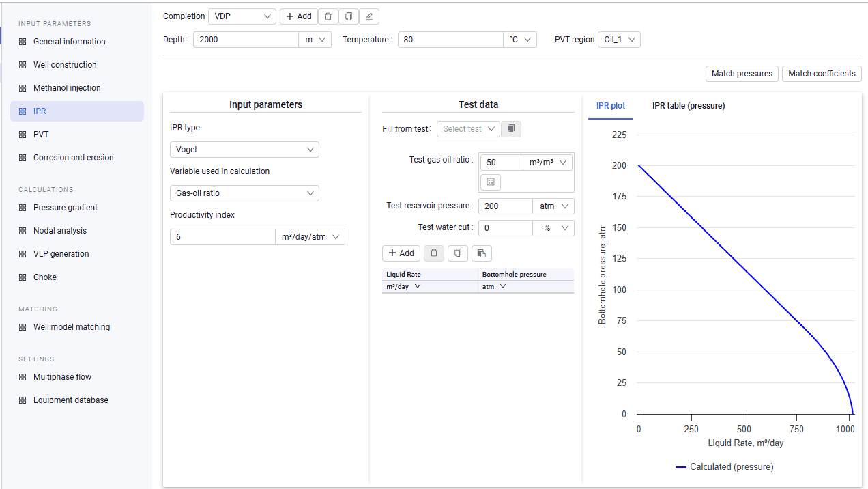868x489 pixels.
Task: Copy the test data table contents
Action: 458,253
